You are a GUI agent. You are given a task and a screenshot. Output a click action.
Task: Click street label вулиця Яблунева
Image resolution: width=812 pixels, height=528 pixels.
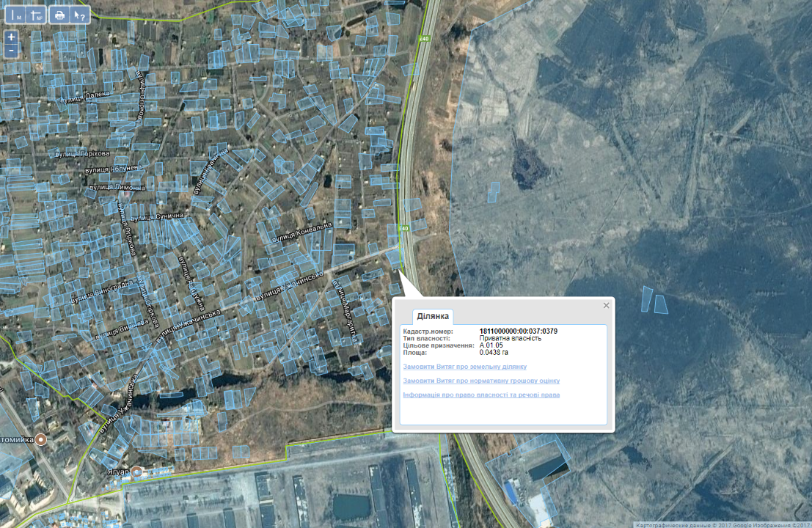[x=114, y=169]
